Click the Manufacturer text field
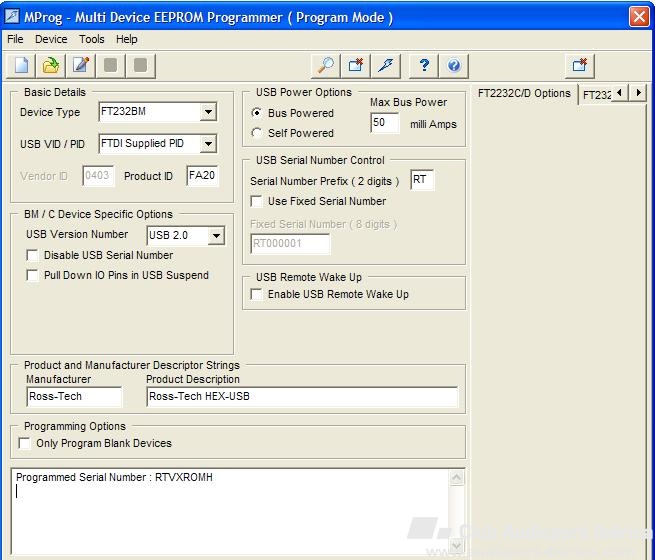Image resolution: width=655 pixels, height=560 pixels. pyautogui.click(x=74, y=396)
